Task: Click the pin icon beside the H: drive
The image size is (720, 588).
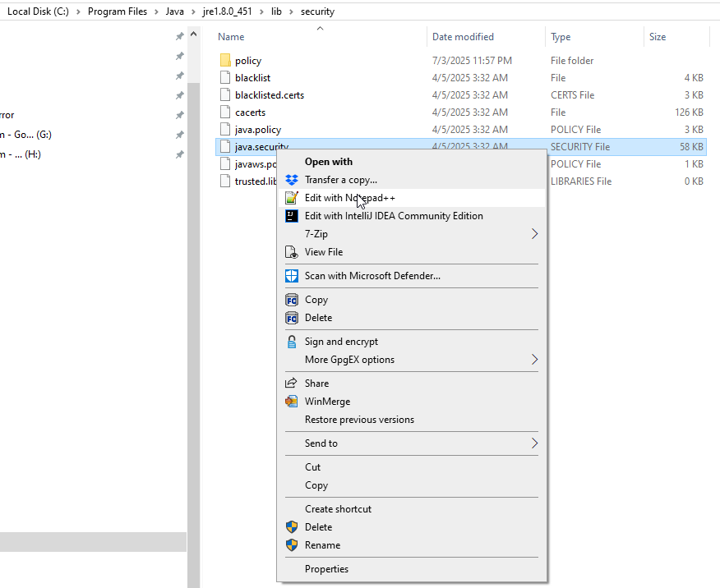Action: pos(180,154)
